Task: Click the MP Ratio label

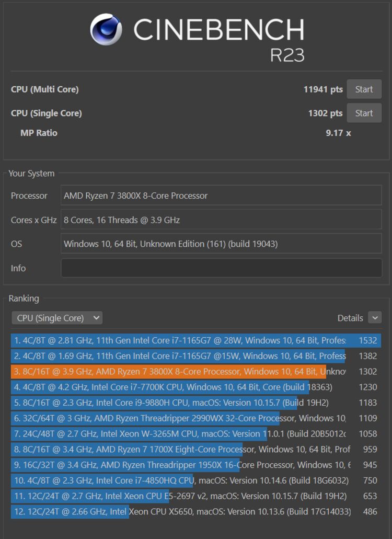Action: point(39,133)
